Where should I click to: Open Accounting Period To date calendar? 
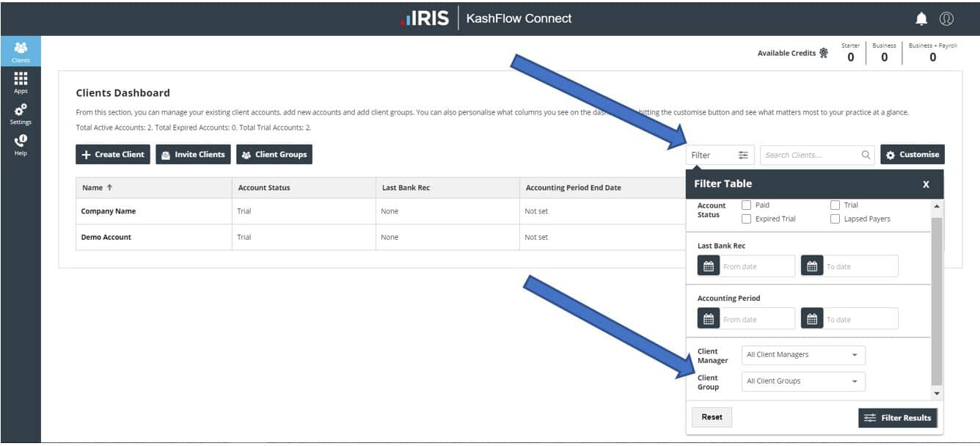point(812,319)
